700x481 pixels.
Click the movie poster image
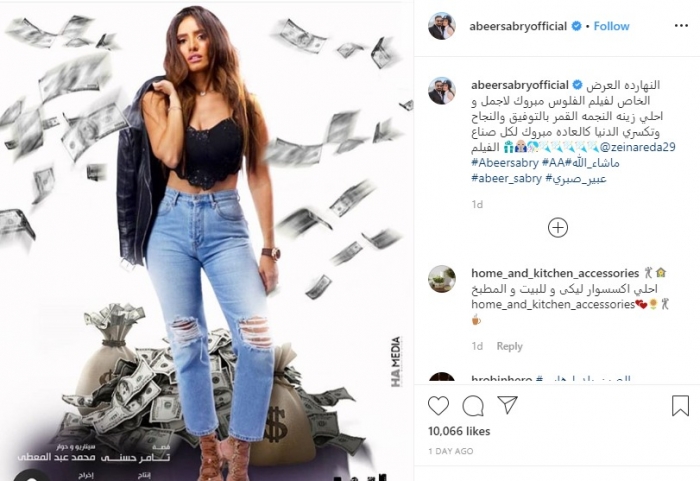pyautogui.click(x=207, y=242)
